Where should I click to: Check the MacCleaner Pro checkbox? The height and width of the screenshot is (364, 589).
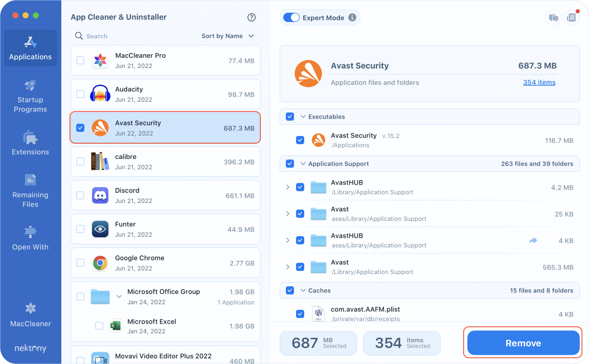(x=80, y=60)
